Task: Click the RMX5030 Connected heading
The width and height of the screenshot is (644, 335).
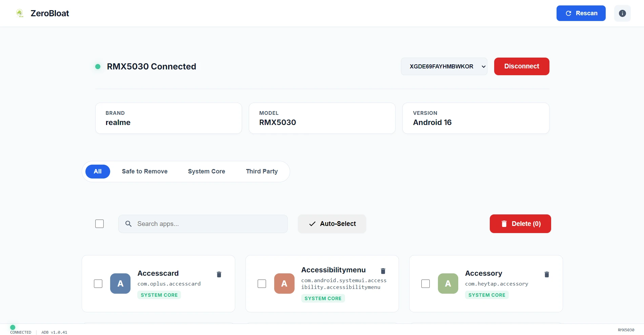Action: click(152, 66)
